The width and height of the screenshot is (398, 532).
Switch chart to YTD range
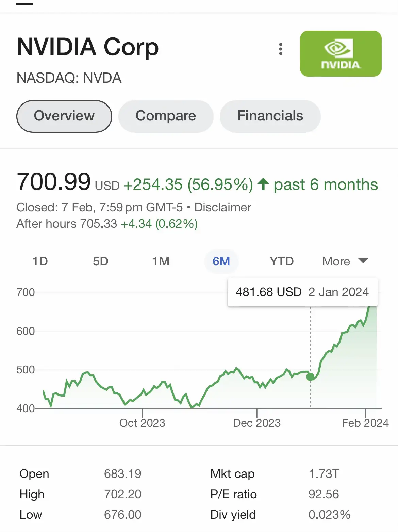(282, 261)
